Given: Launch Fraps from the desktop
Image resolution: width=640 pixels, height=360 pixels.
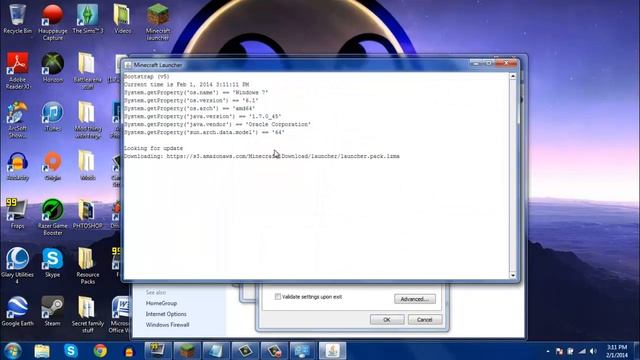Looking at the screenshot, I should tap(17, 214).
